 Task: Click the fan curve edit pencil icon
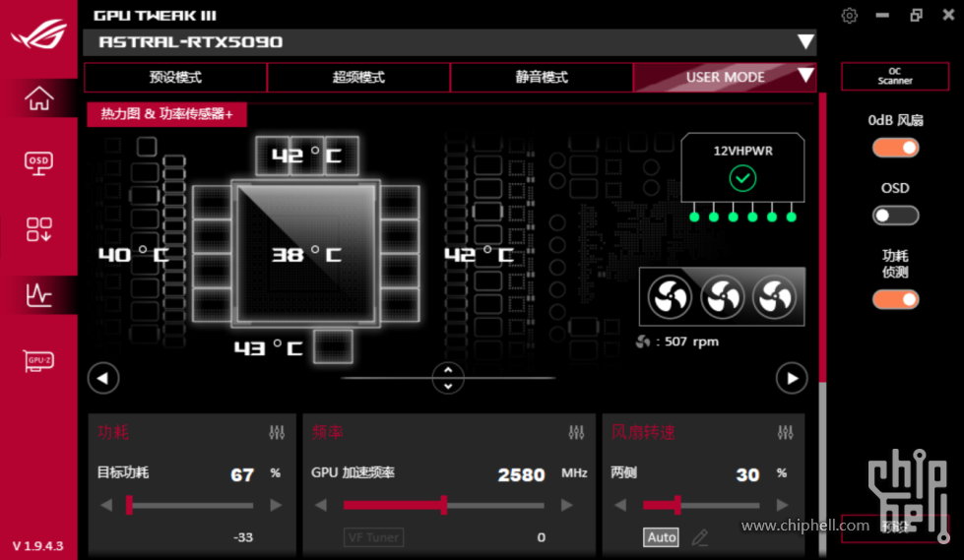click(x=700, y=538)
